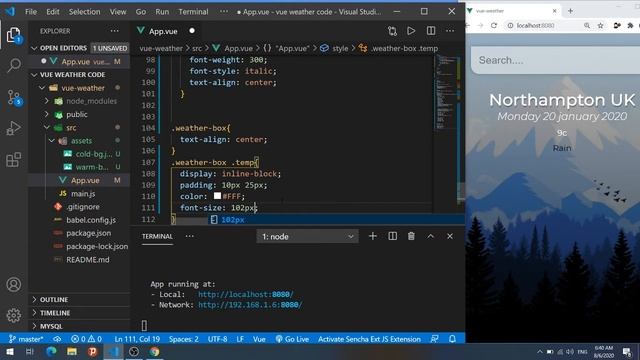Click the weather app Search input field
The height and width of the screenshot is (360, 640).
pos(555,60)
